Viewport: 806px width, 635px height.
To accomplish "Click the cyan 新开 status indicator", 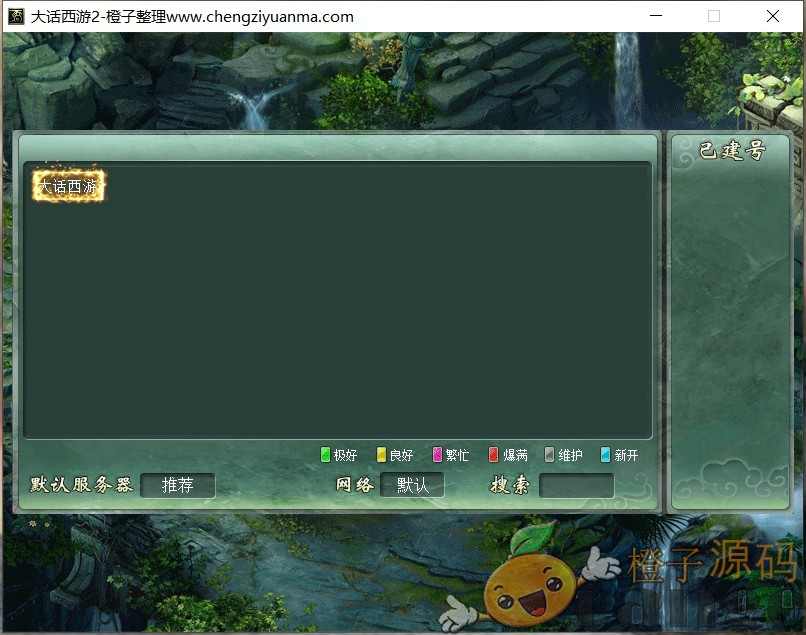I will (605, 455).
